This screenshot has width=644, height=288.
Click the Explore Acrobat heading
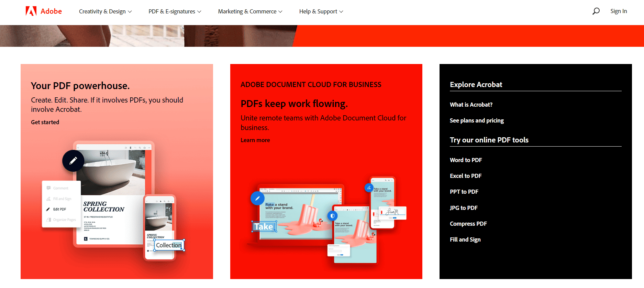click(476, 85)
